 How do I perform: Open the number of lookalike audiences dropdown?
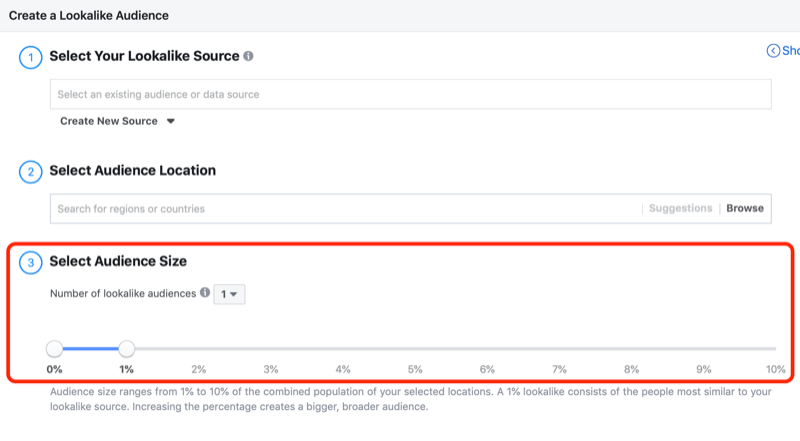tap(230, 294)
